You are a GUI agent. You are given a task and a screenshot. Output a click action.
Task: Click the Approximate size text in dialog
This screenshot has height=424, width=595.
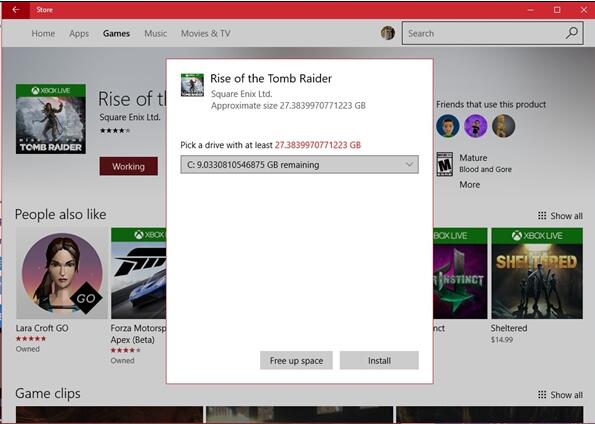click(288, 106)
